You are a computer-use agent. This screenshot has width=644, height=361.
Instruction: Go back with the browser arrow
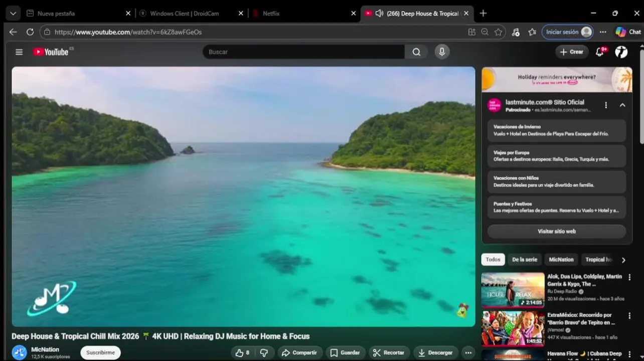pyautogui.click(x=13, y=32)
